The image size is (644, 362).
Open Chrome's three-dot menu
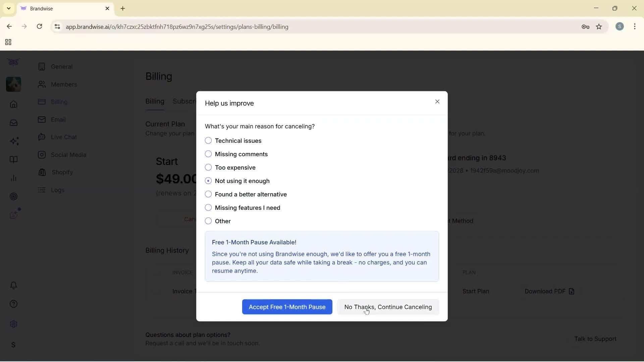click(x=635, y=26)
